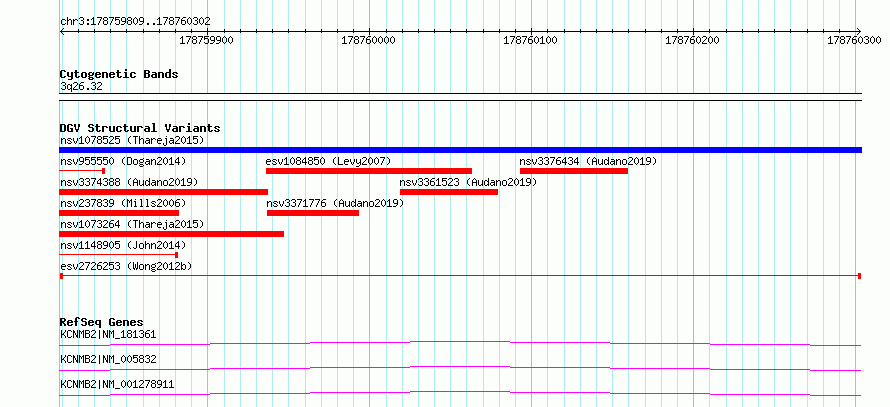
Task: Open the Cytogenetic Bands track title
Action: pos(119,74)
